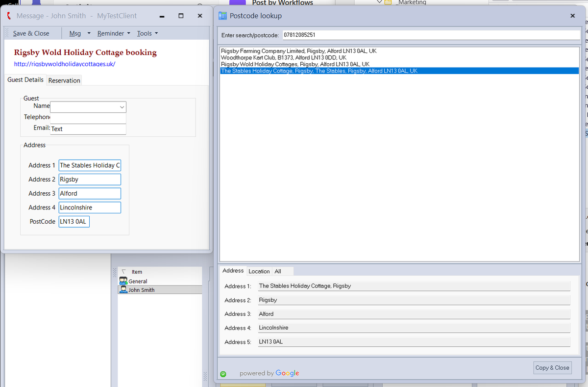Close the Postcode lookup window
The width and height of the screenshot is (588, 387).
click(573, 16)
